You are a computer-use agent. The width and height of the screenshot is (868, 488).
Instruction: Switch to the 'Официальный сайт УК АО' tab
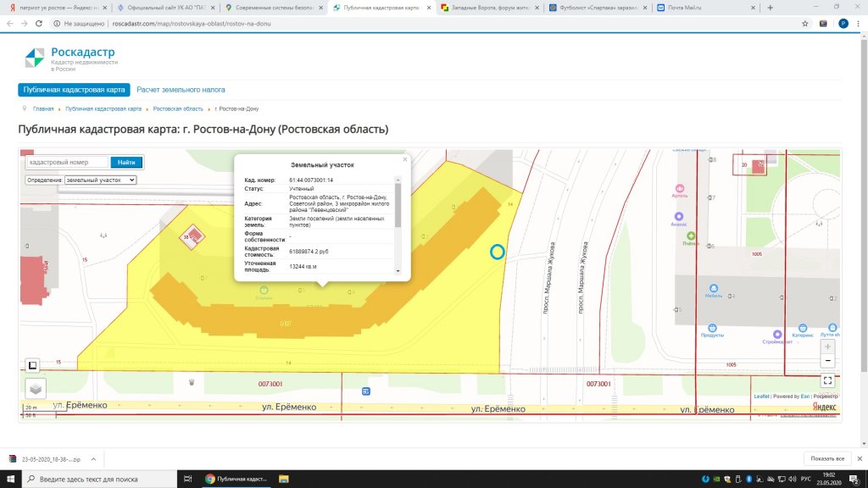click(166, 8)
